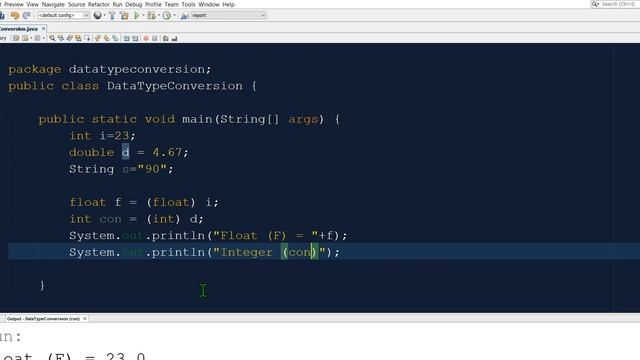640x360 pixels.
Task: Click the icon left of report combo box
Action: click(x=184, y=16)
